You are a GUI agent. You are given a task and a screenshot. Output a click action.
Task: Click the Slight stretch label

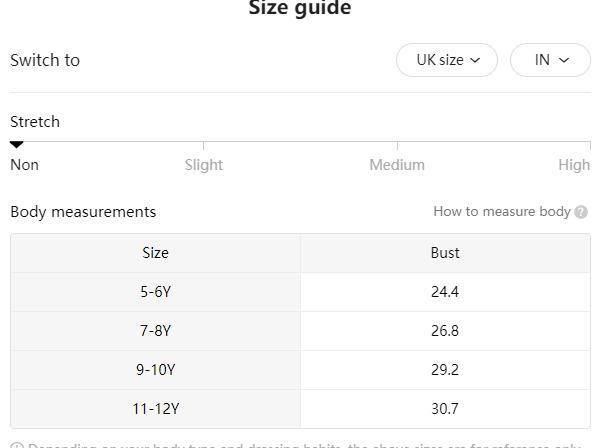(203, 165)
